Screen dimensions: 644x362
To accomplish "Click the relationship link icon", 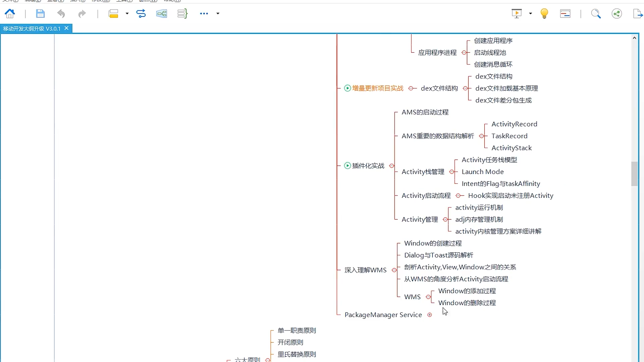I will [141, 14].
